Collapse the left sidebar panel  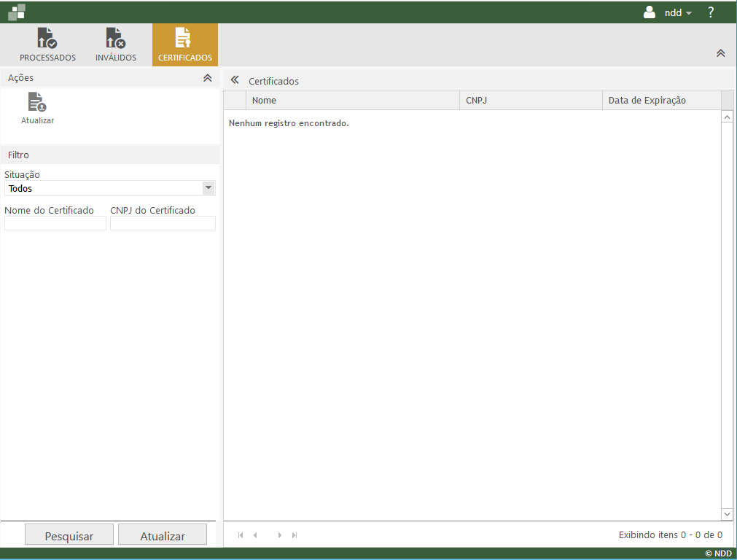(x=235, y=80)
